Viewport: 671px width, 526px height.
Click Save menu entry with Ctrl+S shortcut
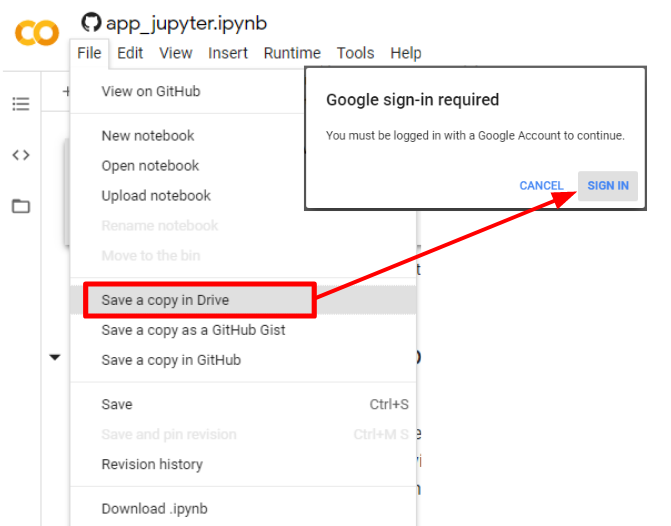[243, 404]
